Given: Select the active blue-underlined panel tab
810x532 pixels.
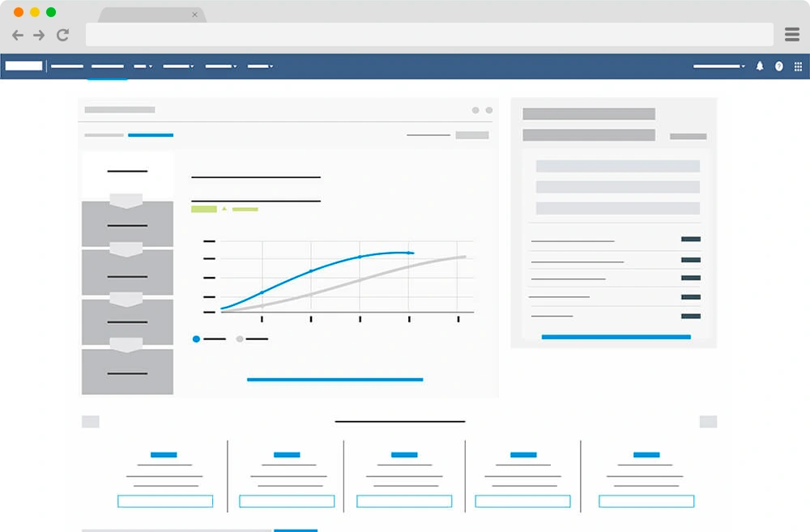Looking at the screenshot, I should pos(151,135).
